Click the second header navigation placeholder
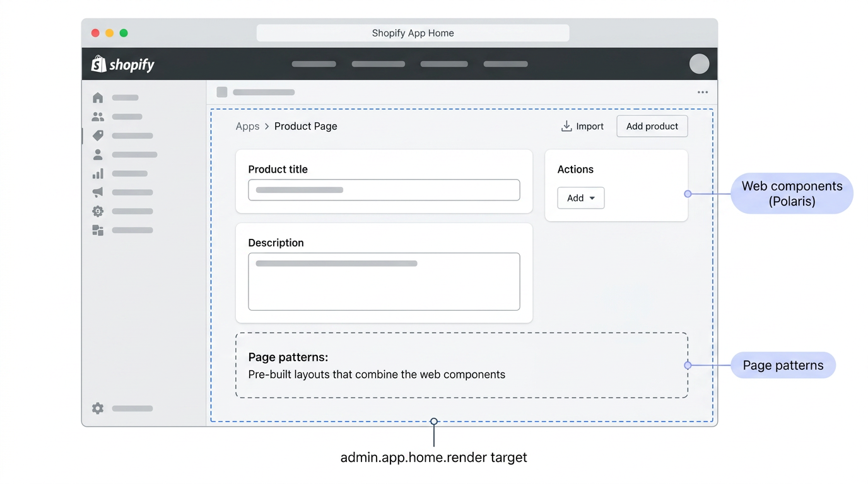 click(378, 64)
